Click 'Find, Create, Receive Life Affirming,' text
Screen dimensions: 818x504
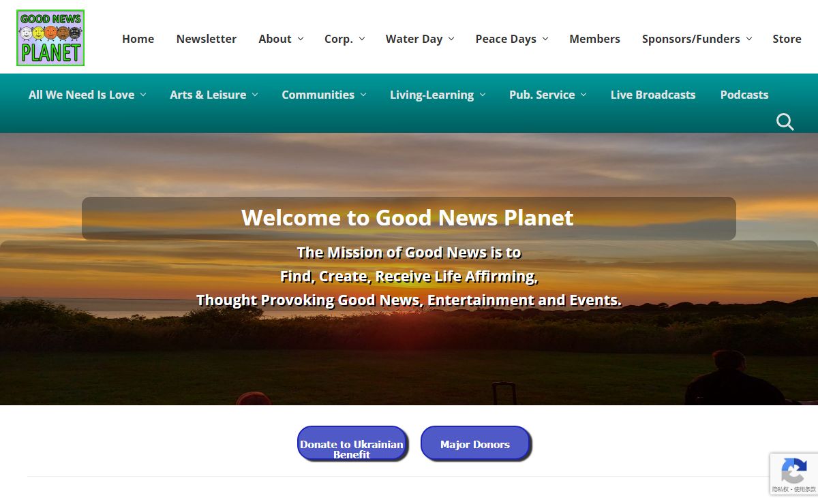409,277
